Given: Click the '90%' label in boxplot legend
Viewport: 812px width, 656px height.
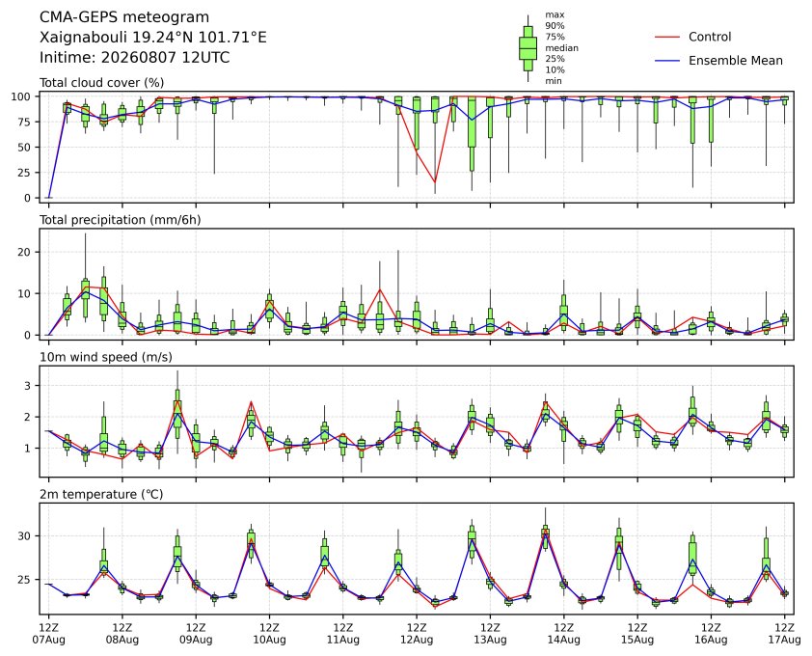Looking at the screenshot, I should point(555,26).
